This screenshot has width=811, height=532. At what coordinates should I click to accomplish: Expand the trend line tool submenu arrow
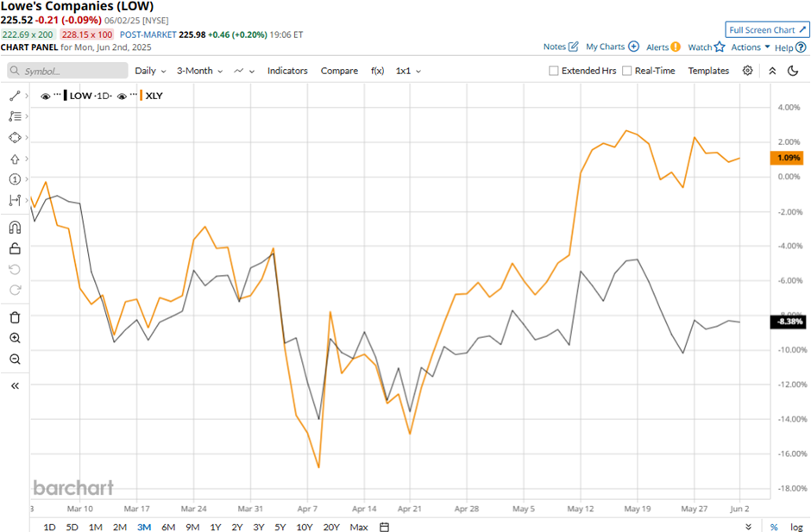[27, 96]
